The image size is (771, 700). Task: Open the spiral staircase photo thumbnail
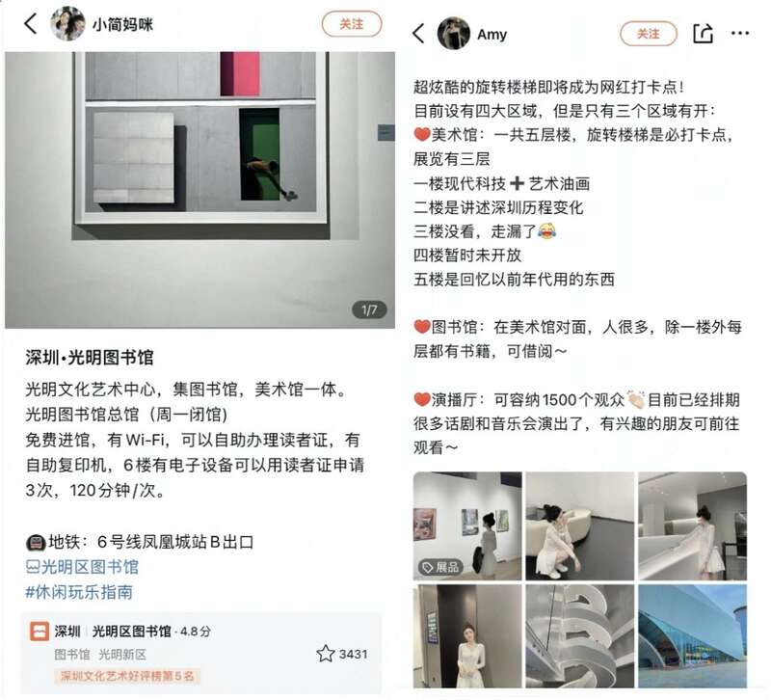click(580, 636)
